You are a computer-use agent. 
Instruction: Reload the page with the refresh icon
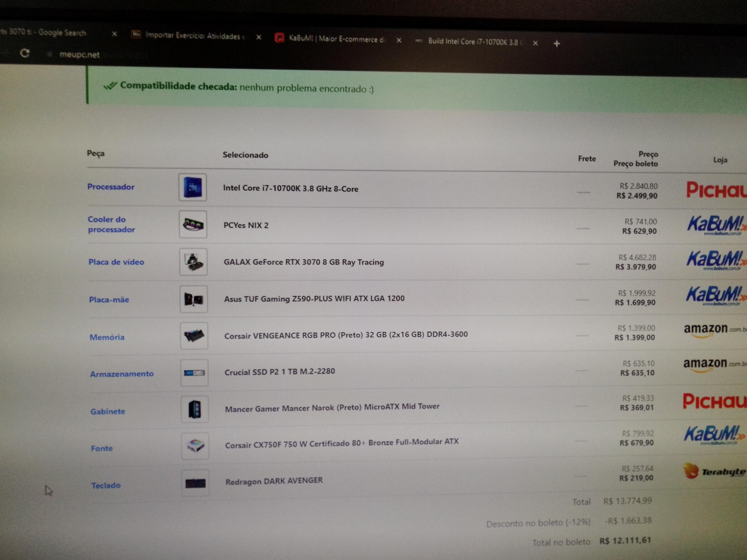click(x=24, y=53)
